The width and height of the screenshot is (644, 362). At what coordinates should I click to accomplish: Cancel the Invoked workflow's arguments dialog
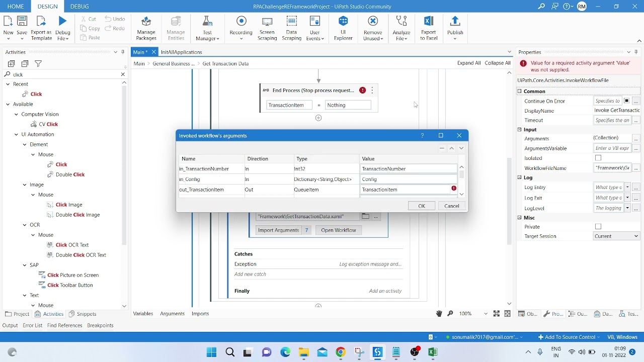click(x=452, y=206)
